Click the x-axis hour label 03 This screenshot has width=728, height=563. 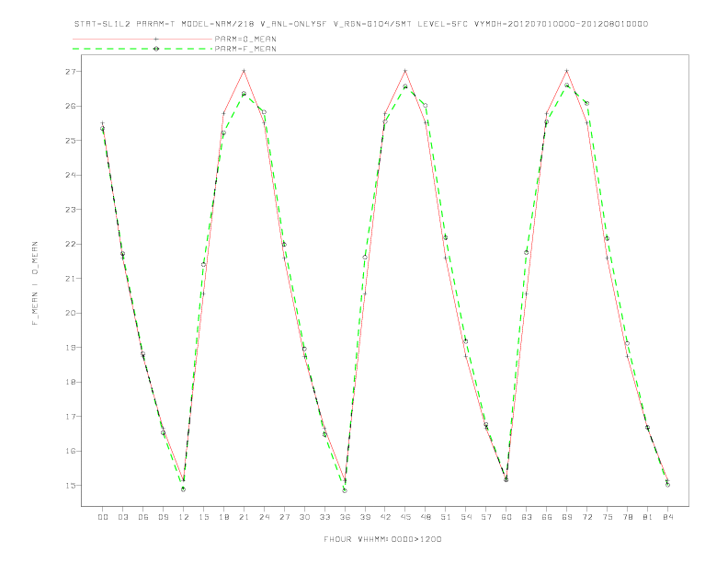click(x=122, y=517)
